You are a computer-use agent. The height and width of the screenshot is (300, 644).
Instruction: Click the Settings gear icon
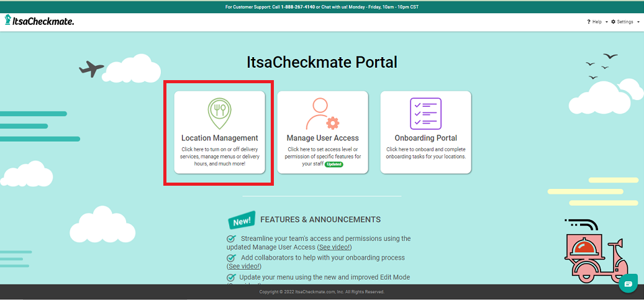[x=614, y=22]
